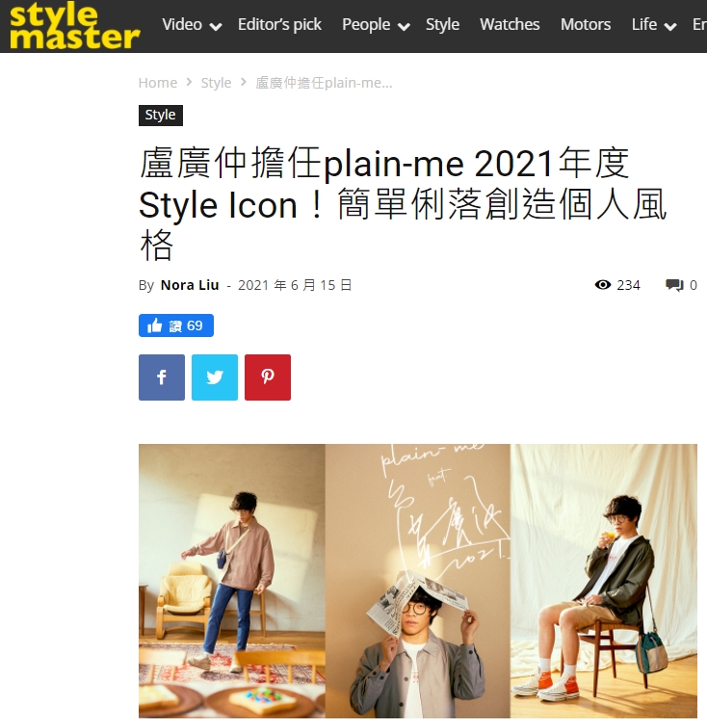Like the article with thumbs-up button

(x=176, y=325)
